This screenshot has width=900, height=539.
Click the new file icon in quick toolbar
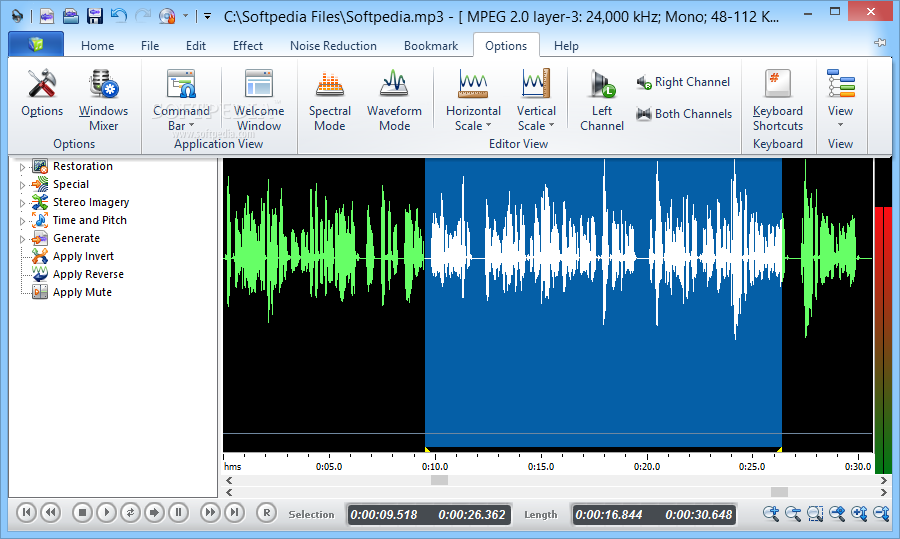[46, 15]
